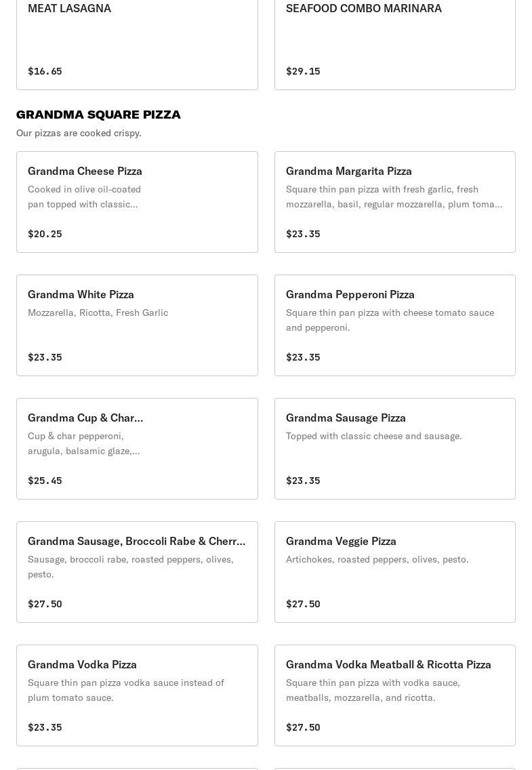Open Grandma Sausage, Broccoli Rabe pizza

pos(137,572)
